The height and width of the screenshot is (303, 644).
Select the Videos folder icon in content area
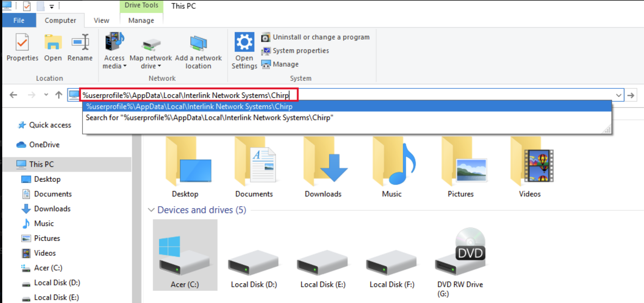[532, 161]
